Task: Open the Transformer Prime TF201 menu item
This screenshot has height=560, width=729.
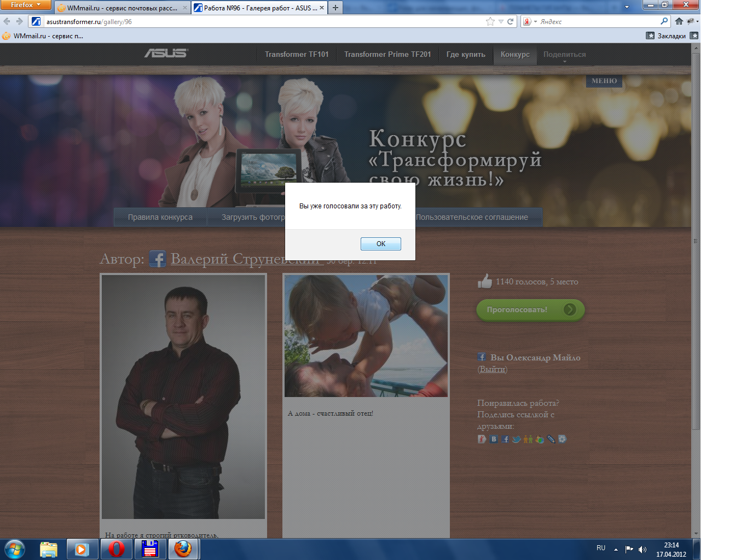Action: click(x=387, y=54)
